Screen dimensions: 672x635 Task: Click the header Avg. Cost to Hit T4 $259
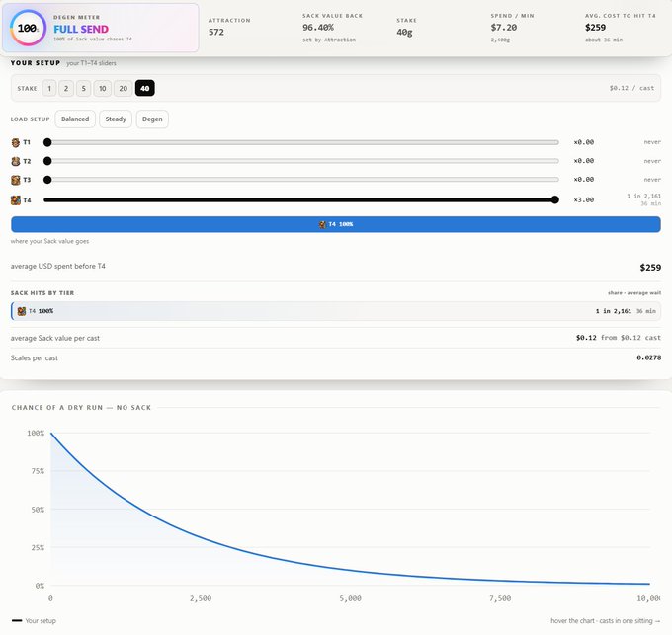pos(595,28)
